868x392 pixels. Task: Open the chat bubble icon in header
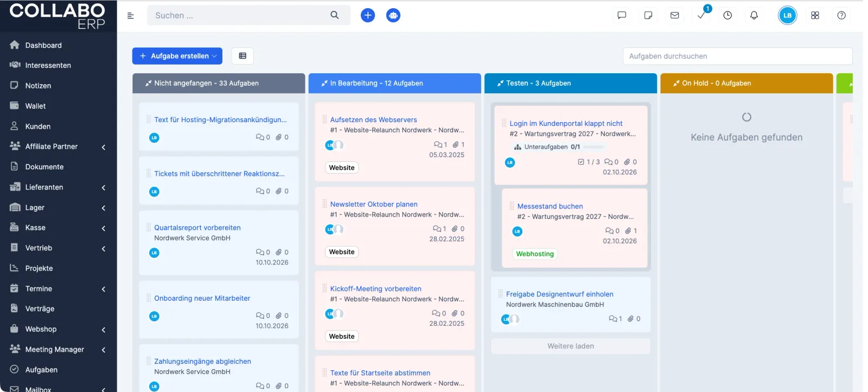[x=622, y=15]
